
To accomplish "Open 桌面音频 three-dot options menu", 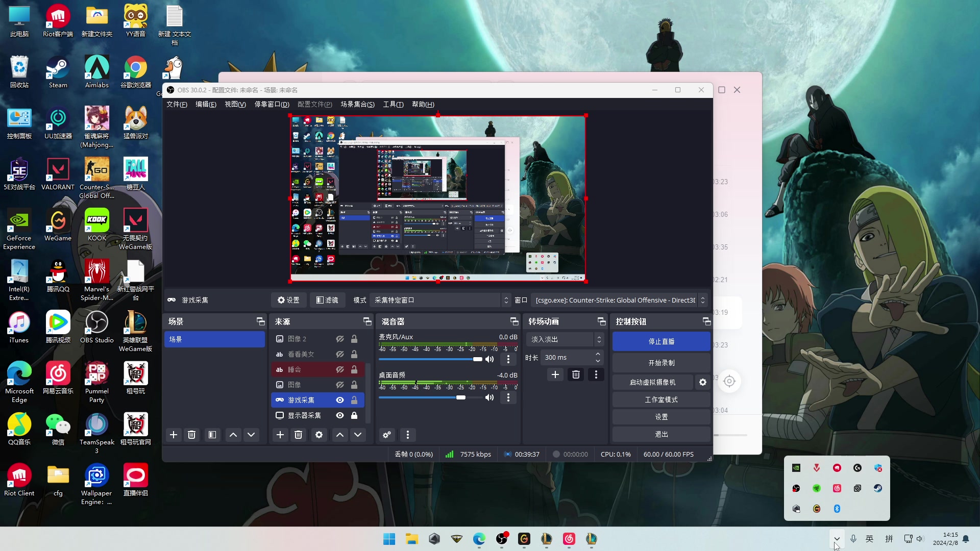I will (508, 397).
